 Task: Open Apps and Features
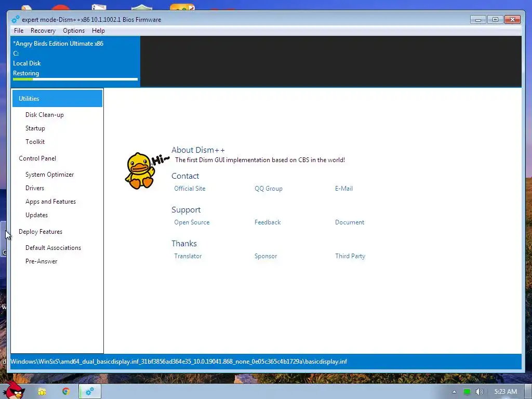click(x=50, y=202)
